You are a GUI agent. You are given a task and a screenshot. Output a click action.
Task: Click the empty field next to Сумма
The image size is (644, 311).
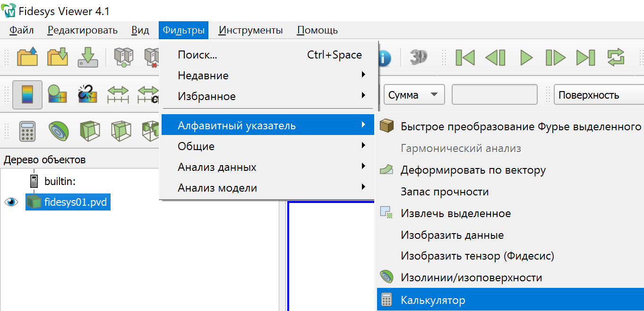pos(494,94)
